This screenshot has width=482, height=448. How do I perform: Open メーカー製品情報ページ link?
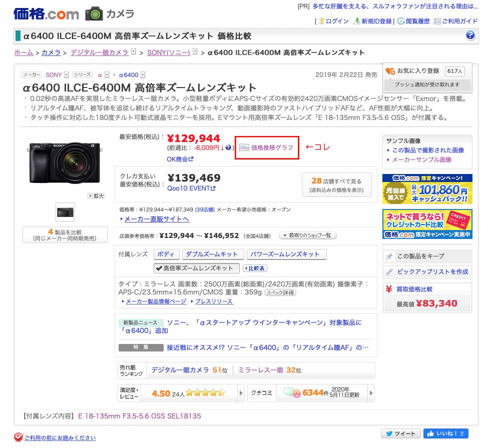point(156,301)
